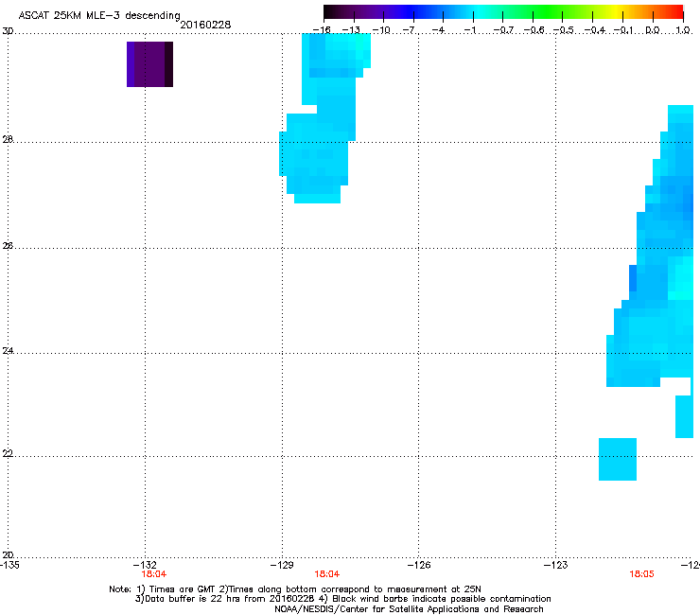Click the black end of the color bar
This screenshot has width=700, height=615.
[330, 11]
